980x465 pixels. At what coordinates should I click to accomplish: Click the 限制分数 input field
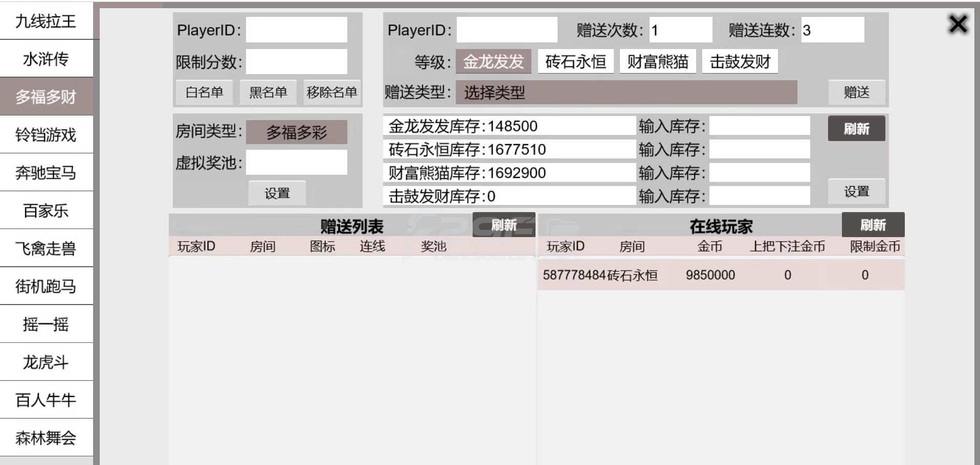(x=297, y=62)
